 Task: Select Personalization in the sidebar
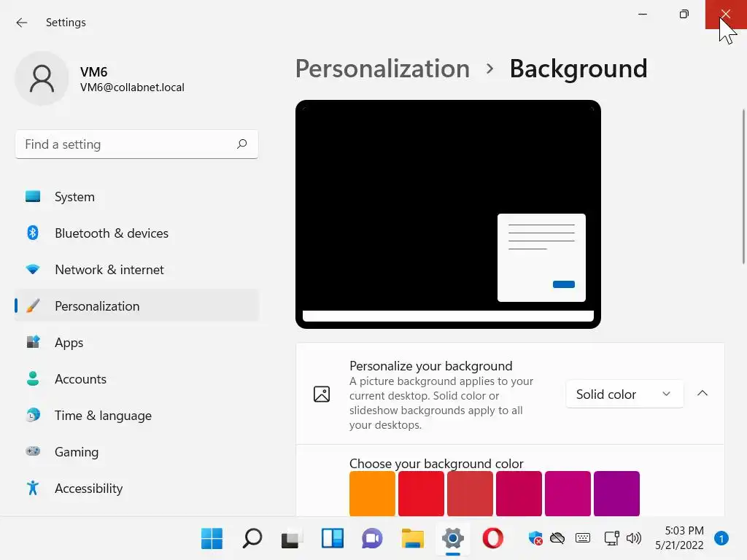coord(136,306)
